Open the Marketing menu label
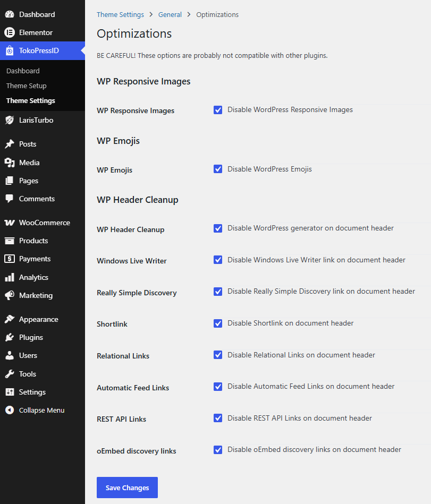 (x=36, y=295)
